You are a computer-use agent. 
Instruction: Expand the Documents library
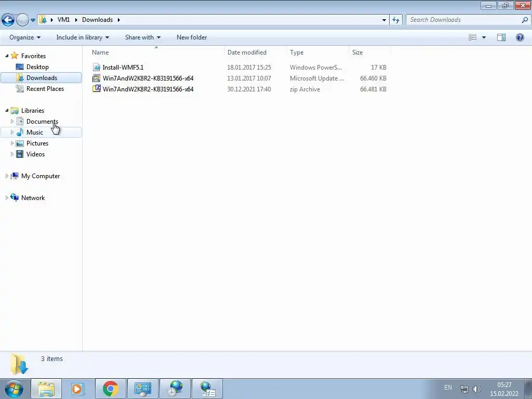[x=12, y=122]
